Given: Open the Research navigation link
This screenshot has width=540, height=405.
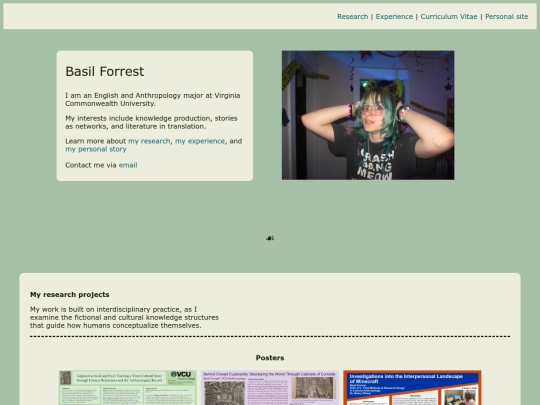Looking at the screenshot, I should pos(352,17).
